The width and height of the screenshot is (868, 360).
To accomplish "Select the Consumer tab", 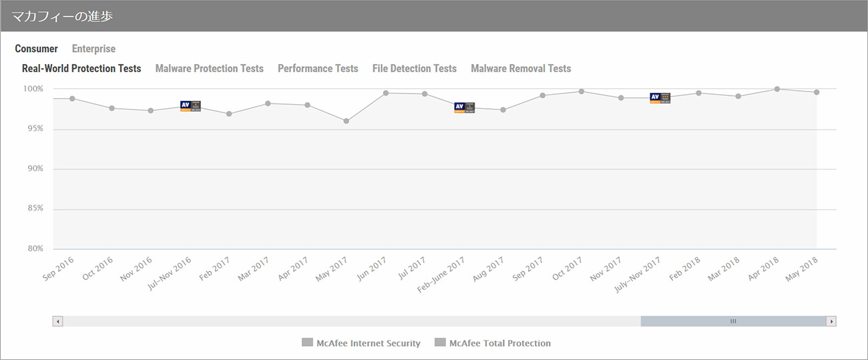I will [x=36, y=49].
